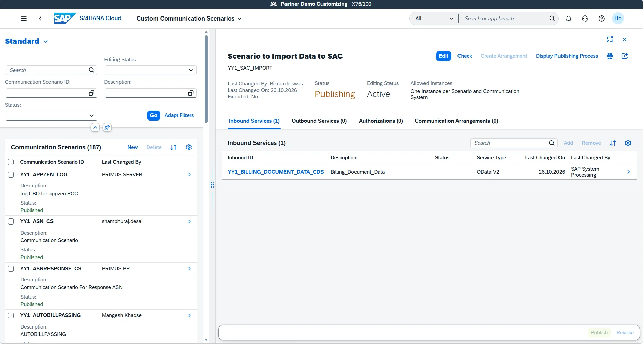
Task: Select the YY1_ASN_CS row checkbox
Action: [11, 221]
